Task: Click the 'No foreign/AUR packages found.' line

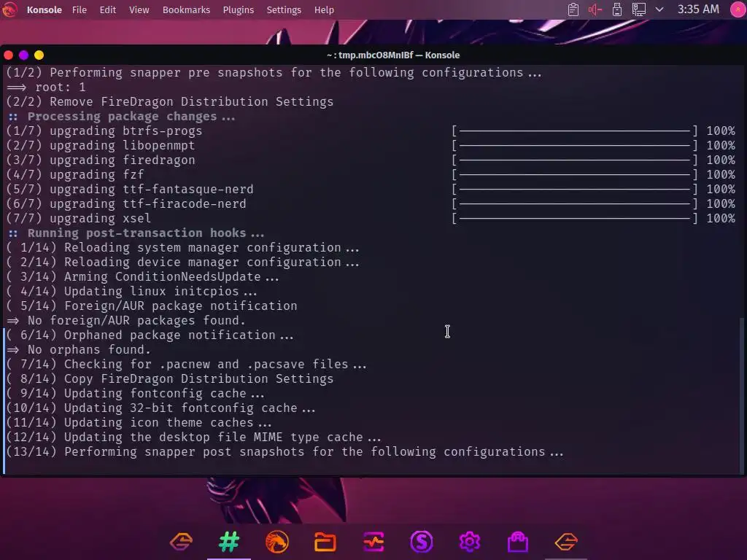Action: 126,321
